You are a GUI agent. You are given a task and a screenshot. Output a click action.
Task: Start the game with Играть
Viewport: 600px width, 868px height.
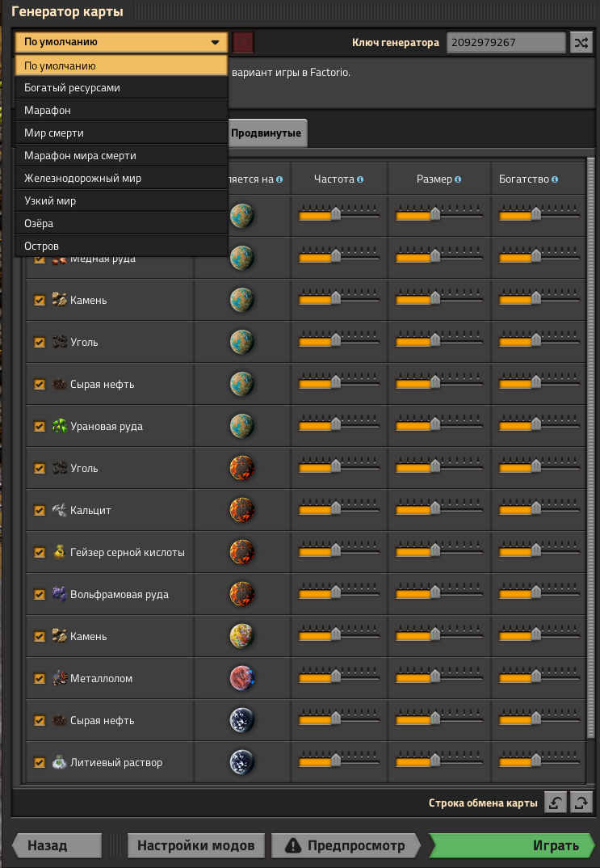(x=512, y=845)
